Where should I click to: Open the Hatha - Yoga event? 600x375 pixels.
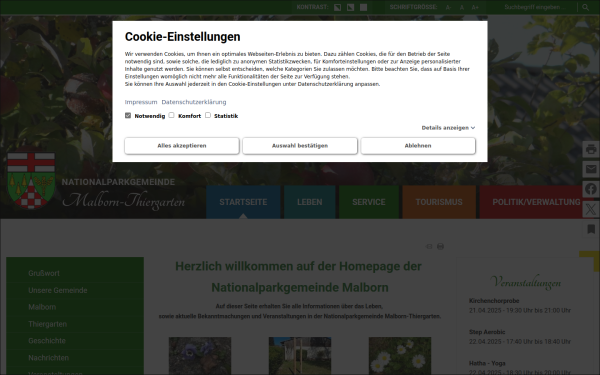(x=487, y=363)
